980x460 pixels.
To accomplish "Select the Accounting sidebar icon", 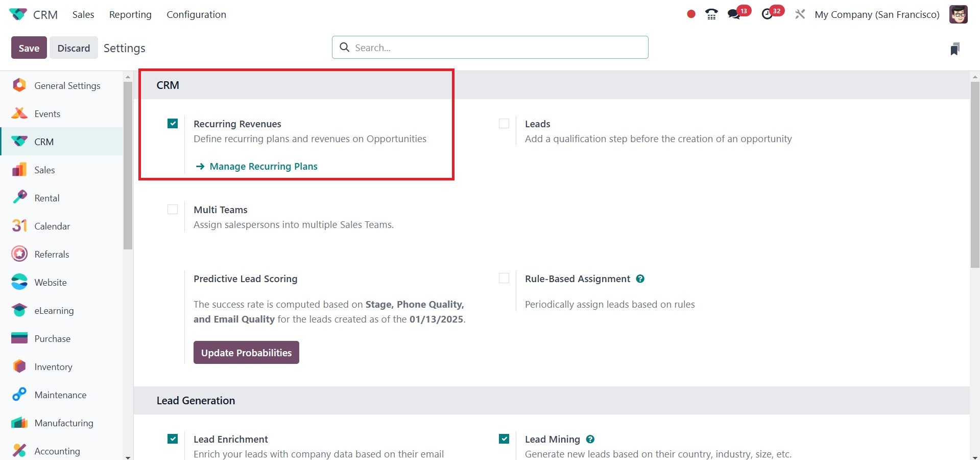I will (x=19, y=451).
